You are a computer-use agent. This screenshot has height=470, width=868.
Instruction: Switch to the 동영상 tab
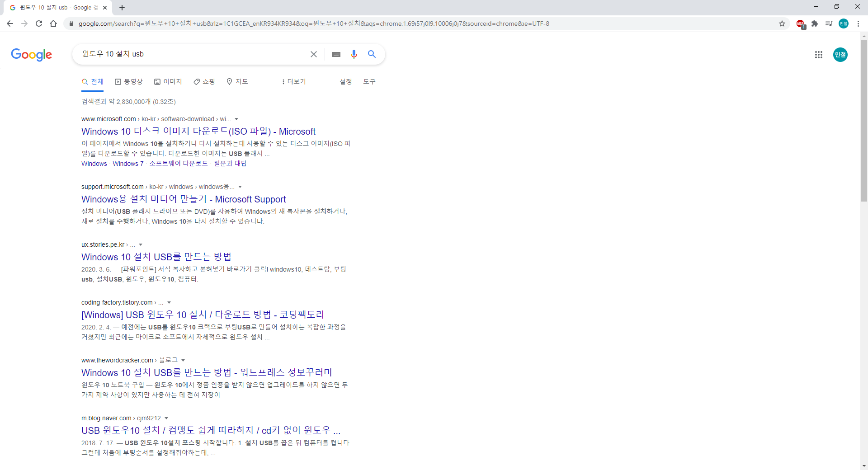pos(129,82)
